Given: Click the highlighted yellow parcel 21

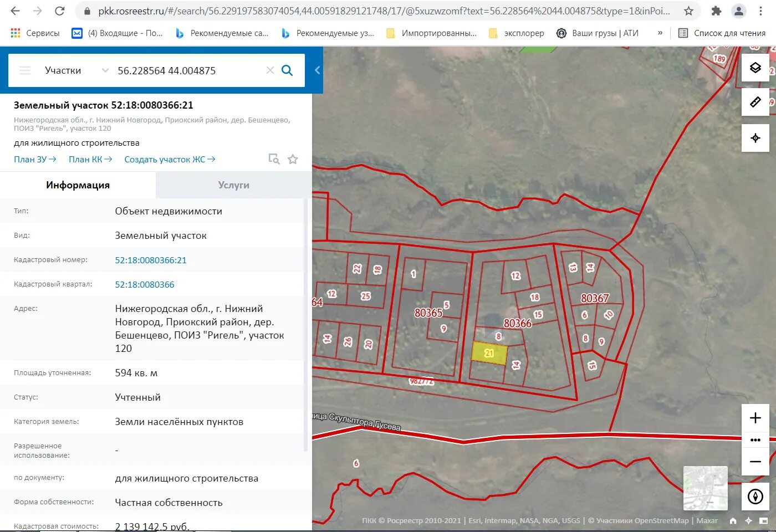Looking at the screenshot, I should pos(489,353).
